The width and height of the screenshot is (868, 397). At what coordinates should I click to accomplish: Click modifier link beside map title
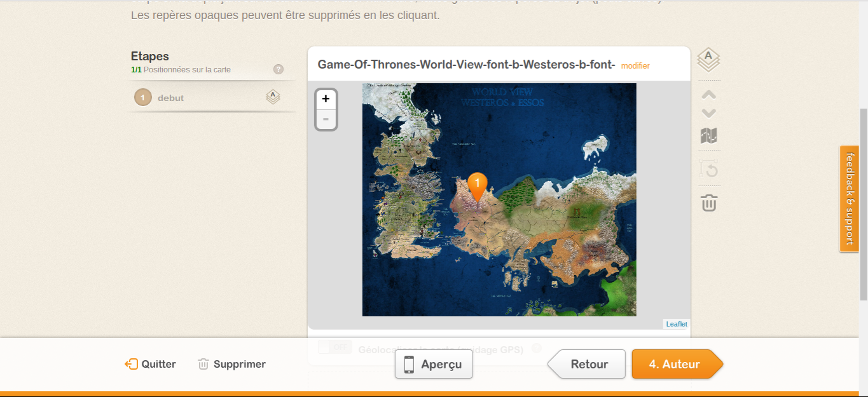[635, 65]
